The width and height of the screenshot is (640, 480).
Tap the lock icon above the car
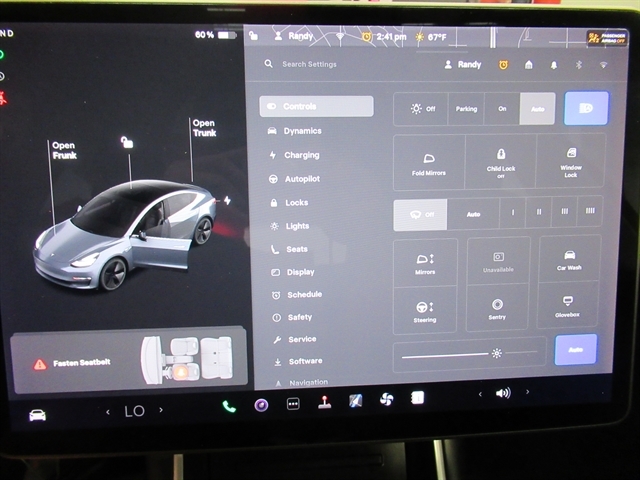click(x=127, y=142)
